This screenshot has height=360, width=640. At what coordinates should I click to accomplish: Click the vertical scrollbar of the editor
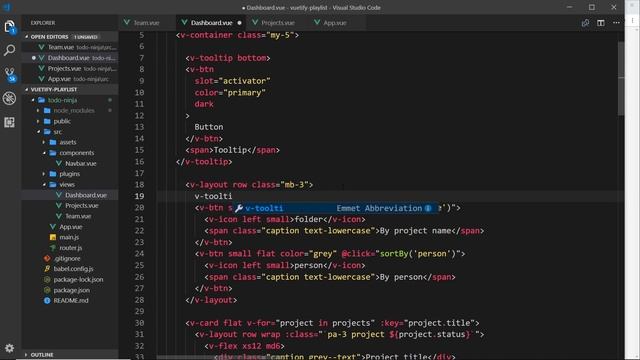pos(621,78)
